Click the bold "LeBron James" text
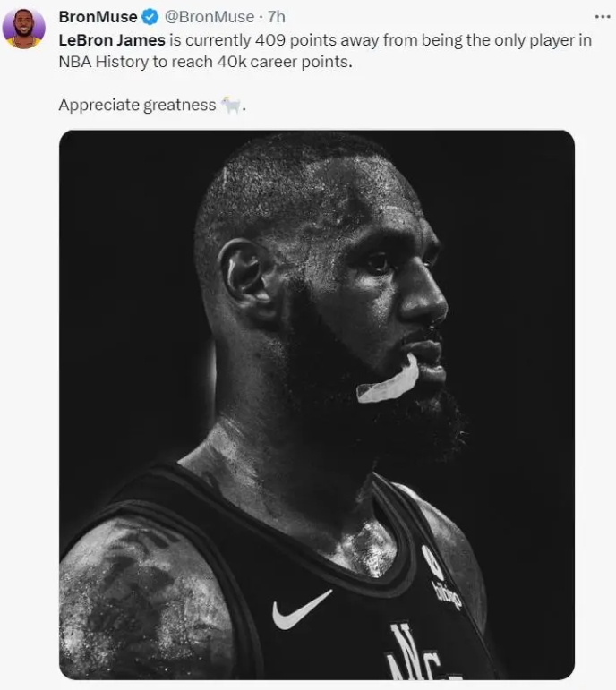Image resolution: width=616 pixels, height=690 pixels. (112, 40)
